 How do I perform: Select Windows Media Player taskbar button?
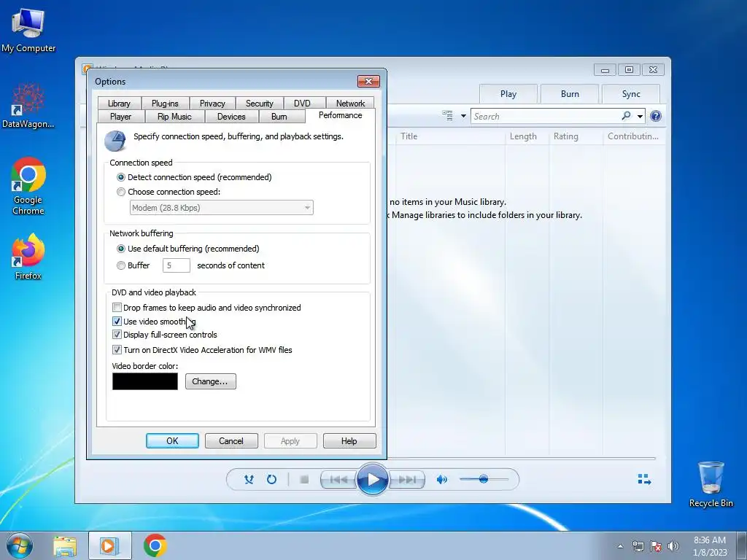click(109, 545)
